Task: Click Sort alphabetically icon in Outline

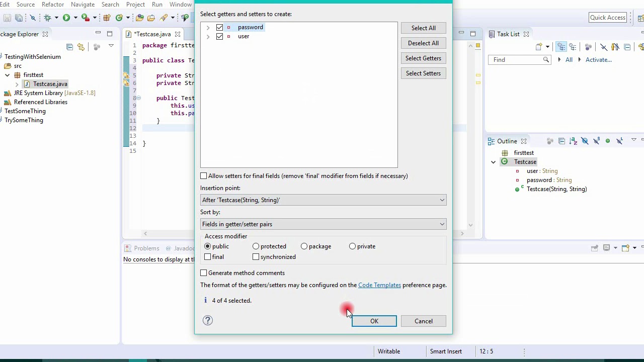Action: pyautogui.click(x=573, y=141)
